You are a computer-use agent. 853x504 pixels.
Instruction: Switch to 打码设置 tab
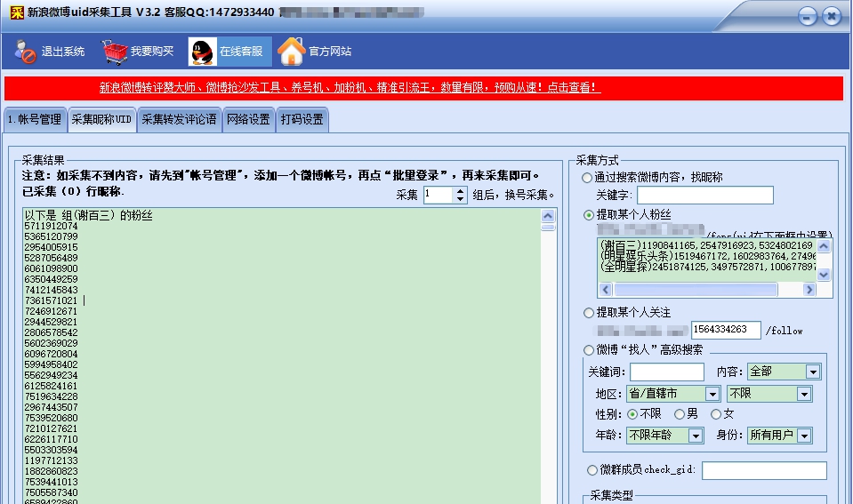302,119
